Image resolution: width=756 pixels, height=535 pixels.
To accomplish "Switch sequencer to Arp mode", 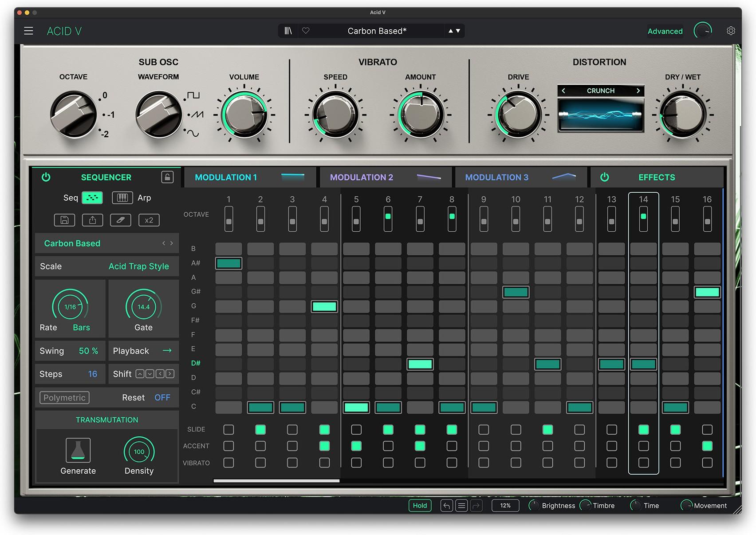I will click(x=123, y=198).
